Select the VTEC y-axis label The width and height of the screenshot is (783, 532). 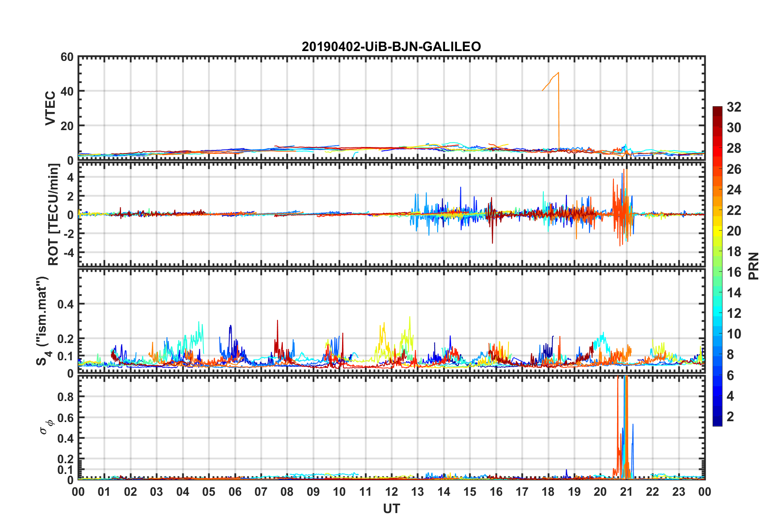point(50,108)
